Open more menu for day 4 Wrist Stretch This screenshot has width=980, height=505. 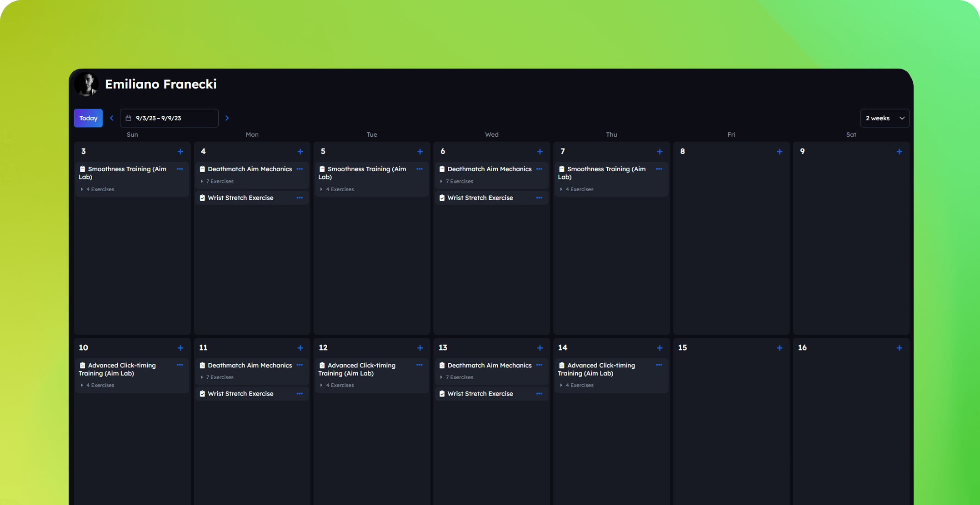[x=300, y=198]
